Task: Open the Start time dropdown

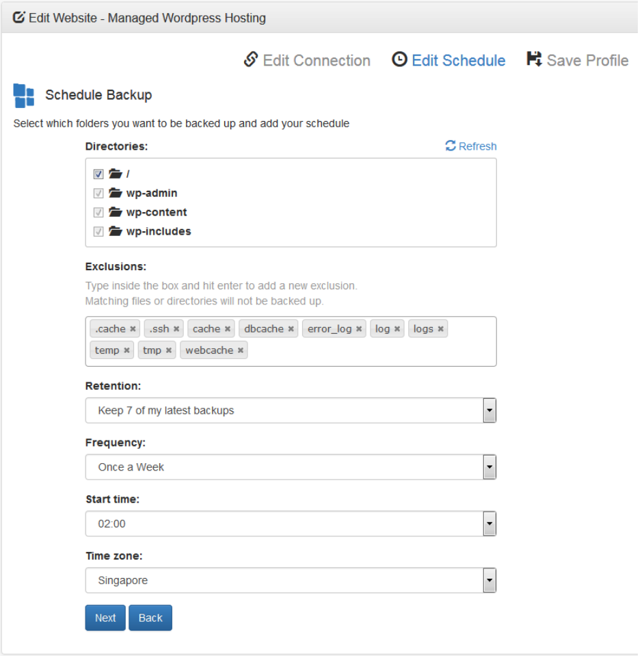Action: pyautogui.click(x=291, y=524)
